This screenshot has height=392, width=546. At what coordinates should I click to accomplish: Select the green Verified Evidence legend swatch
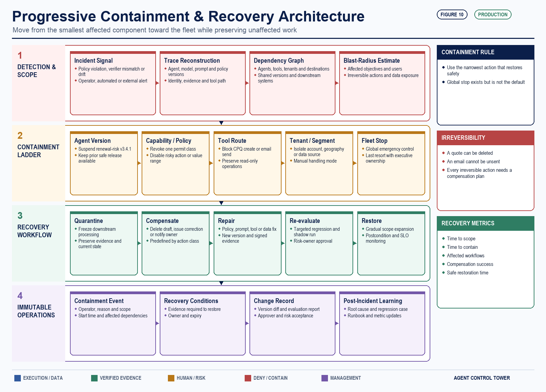click(94, 378)
